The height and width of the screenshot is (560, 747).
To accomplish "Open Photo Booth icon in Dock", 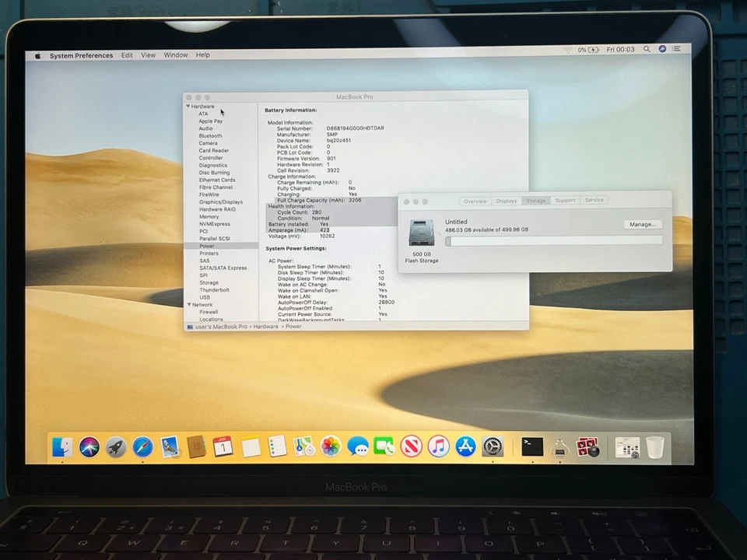I will coord(587,446).
